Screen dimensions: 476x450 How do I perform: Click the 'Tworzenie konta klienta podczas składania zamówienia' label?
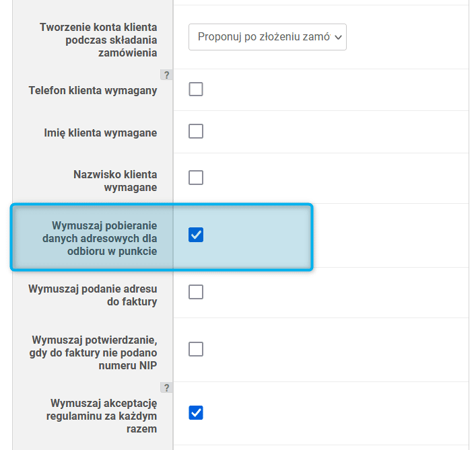pos(98,40)
